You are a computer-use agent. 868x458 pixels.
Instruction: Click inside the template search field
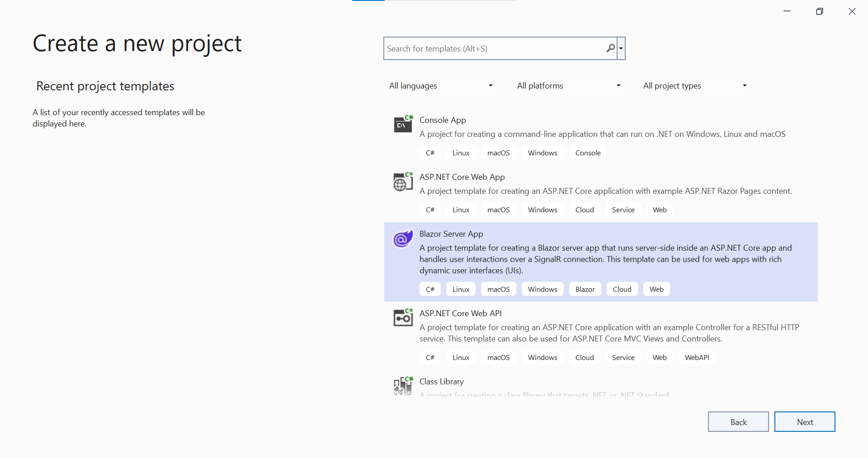point(497,48)
